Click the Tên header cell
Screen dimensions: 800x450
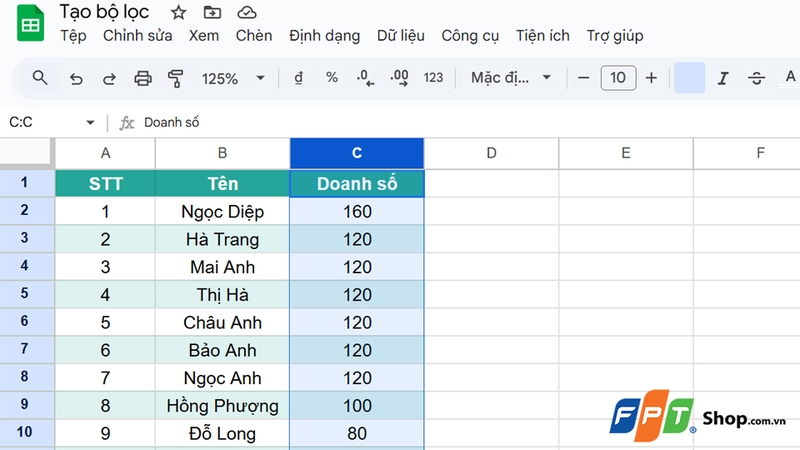pos(222,184)
